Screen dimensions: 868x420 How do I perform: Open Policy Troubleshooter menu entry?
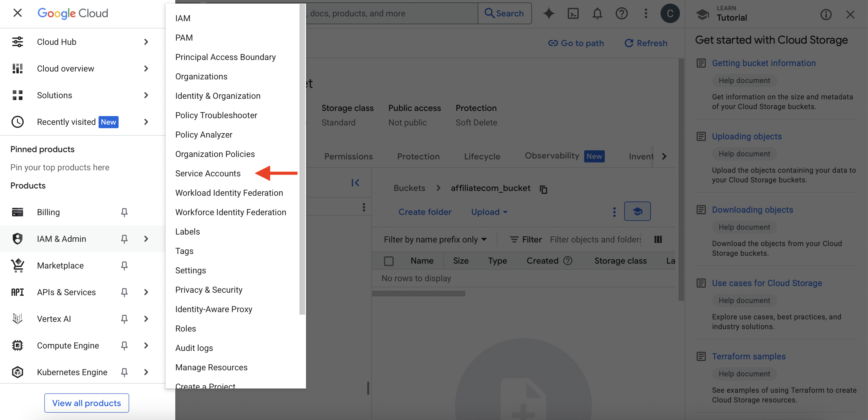(x=216, y=115)
